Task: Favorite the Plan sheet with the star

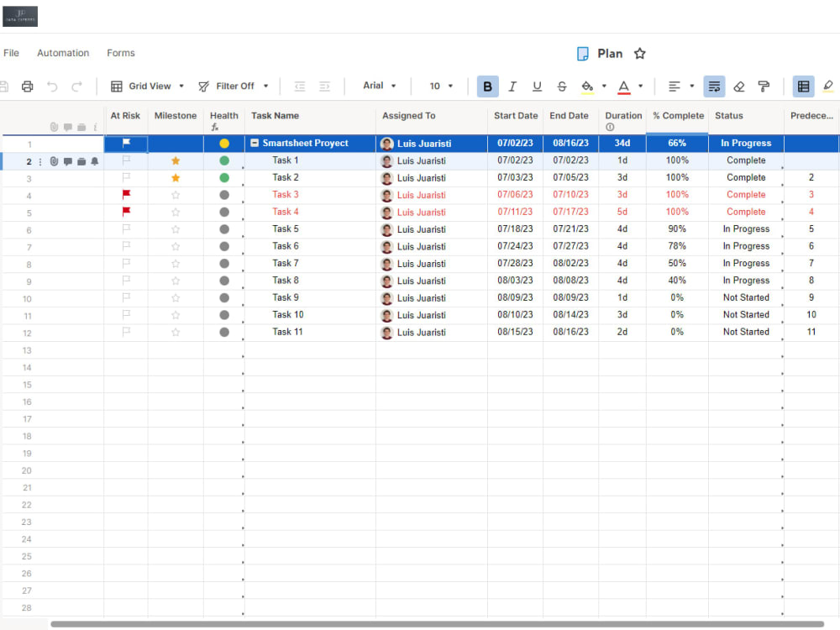Action: tap(639, 53)
